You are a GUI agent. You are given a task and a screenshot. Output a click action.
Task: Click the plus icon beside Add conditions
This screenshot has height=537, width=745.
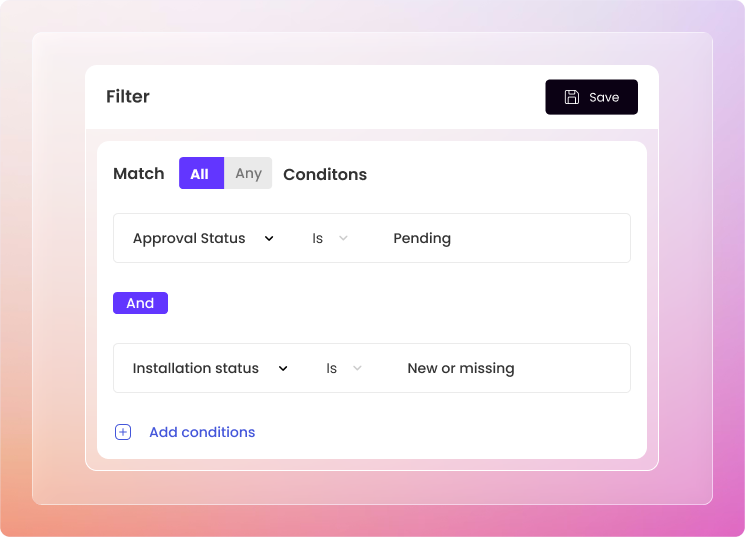click(123, 432)
